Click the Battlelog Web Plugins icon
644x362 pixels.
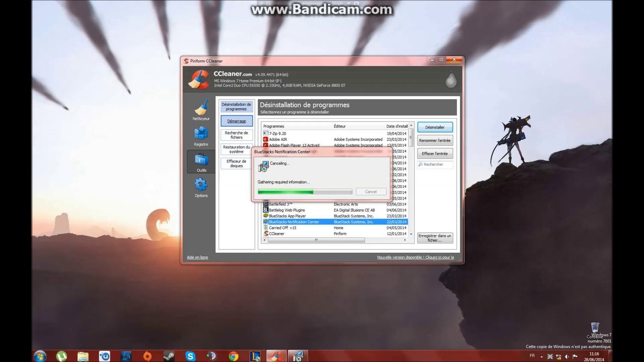pos(265,210)
